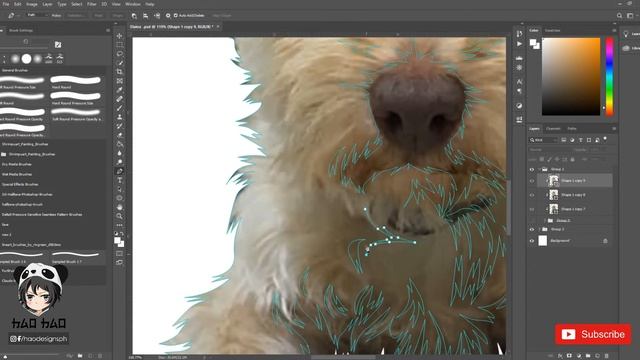Click the foreground color swatch in toolbar
Image resolution: width=640 pixels, height=360 pixels.
click(x=118, y=240)
